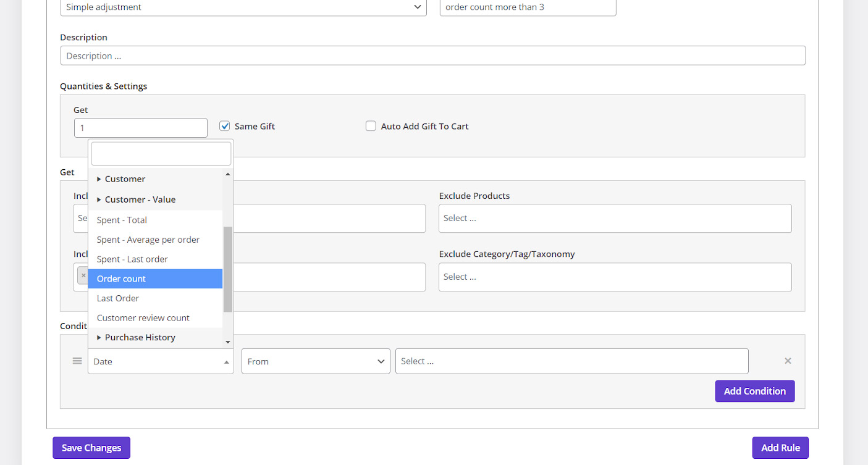The width and height of the screenshot is (868, 465).
Task: Click the dropdown list scroll-up arrow
Action: tap(227, 175)
